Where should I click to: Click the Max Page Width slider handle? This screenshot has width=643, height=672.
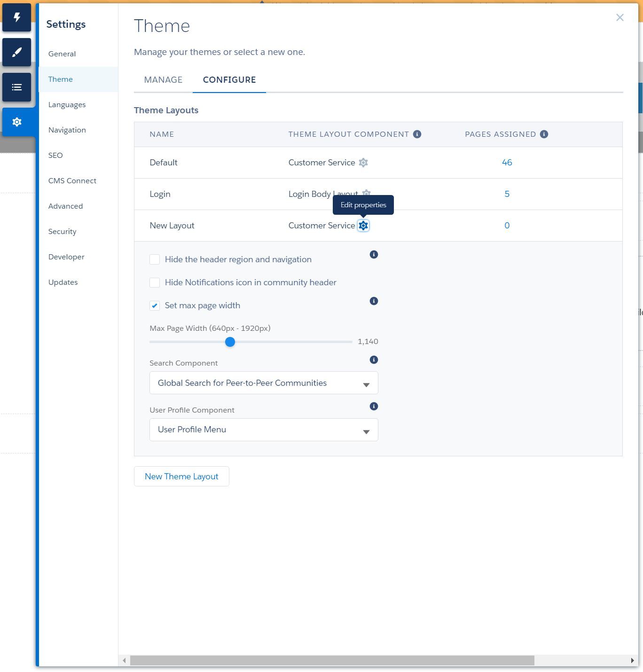230,342
